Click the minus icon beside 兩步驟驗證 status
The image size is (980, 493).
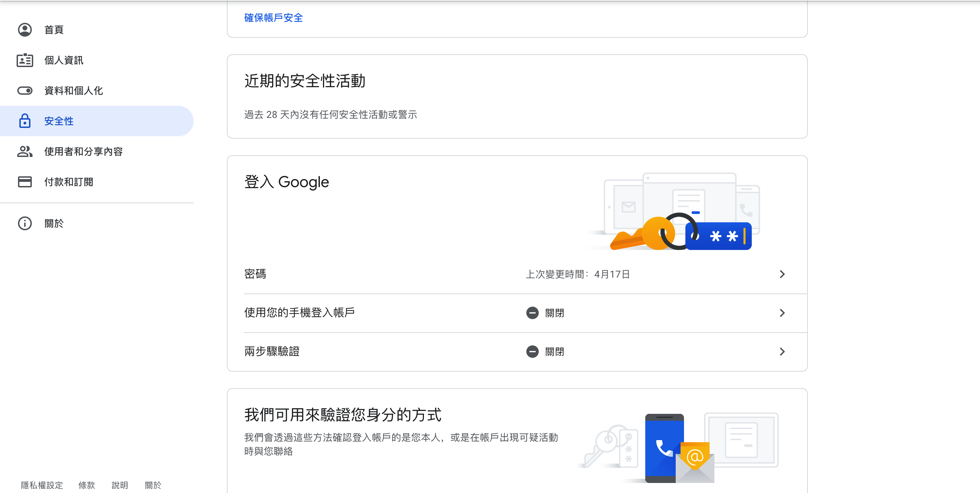click(x=532, y=352)
